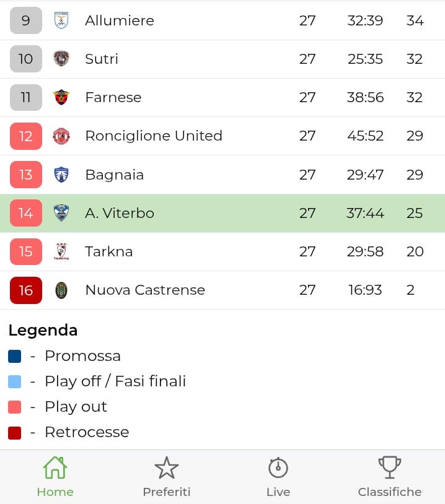Click the light blue Play off swatch

(x=15, y=381)
